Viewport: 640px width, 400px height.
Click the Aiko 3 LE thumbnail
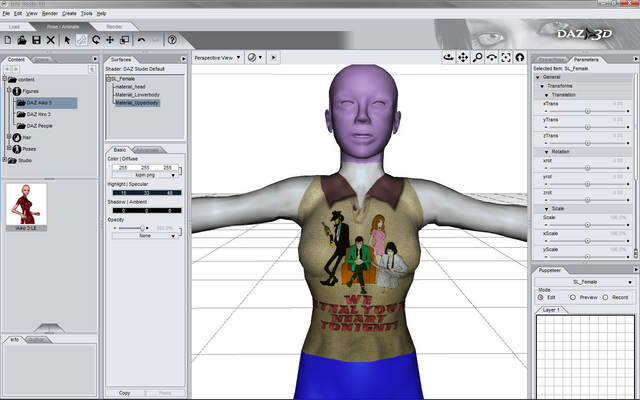[x=26, y=207]
